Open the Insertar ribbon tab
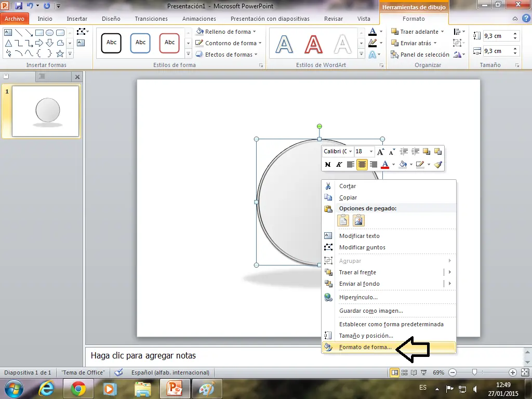 77,19
